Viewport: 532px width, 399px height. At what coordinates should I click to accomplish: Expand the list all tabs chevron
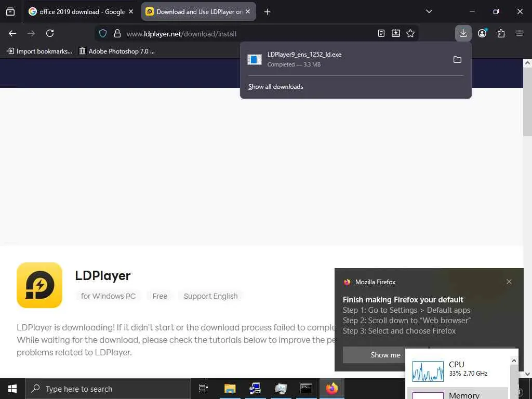tap(429, 11)
